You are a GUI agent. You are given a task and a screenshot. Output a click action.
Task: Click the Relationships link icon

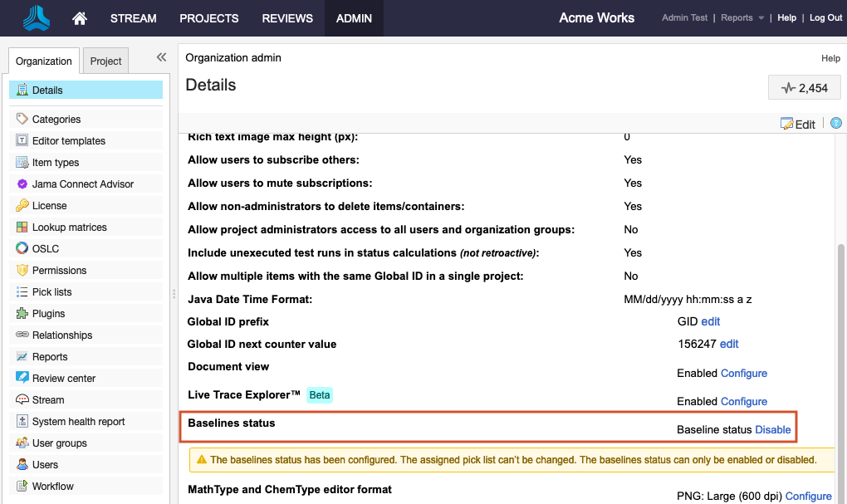pyautogui.click(x=22, y=335)
